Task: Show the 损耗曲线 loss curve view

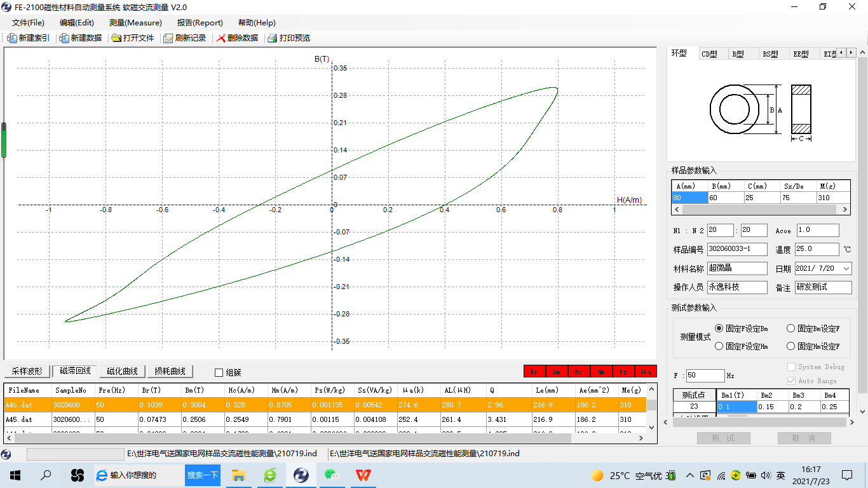Action: point(170,371)
